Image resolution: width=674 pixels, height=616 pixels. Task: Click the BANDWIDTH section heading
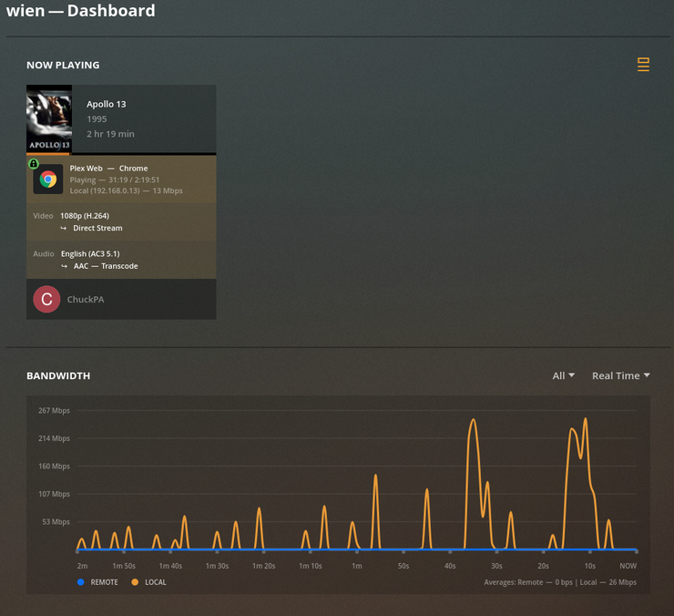tap(58, 375)
